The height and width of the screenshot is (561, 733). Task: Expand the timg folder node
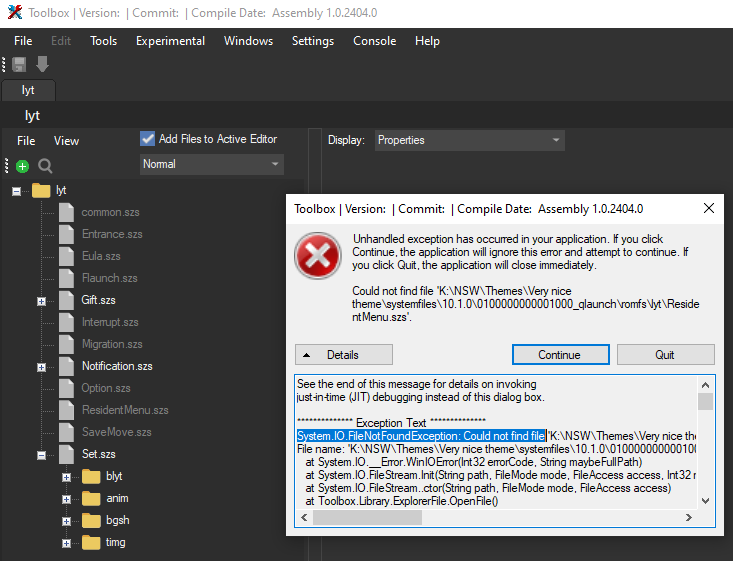point(66,543)
